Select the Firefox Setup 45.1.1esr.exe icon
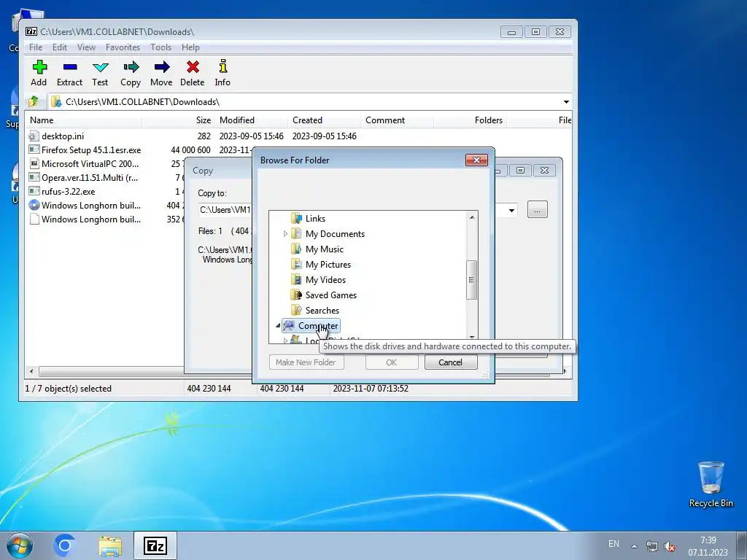 pyautogui.click(x=34, y=150)
